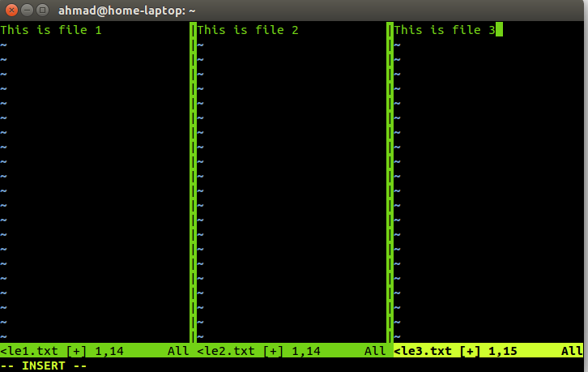Place cursor in 'This is file 2' line
This screenshot has height=372, width=588.
(x=248, y=30)
